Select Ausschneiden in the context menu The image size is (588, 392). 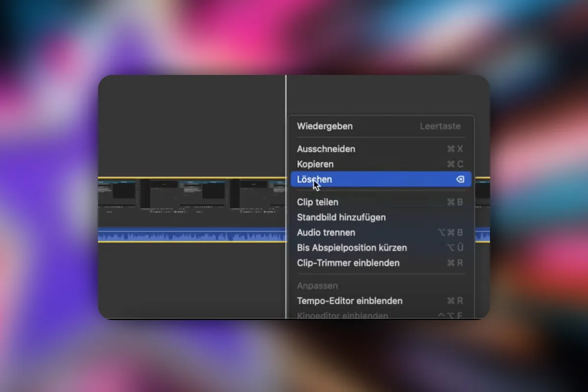tap(381, 149)
